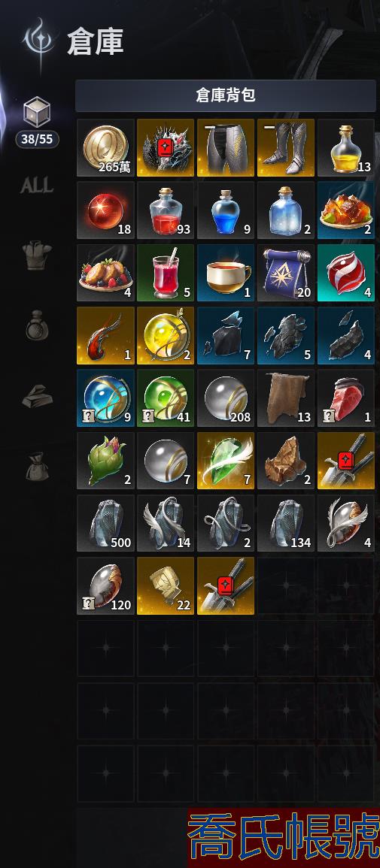The image size is (380, 868).
Task: Select the blue star scroll item (20)
Action: (285, 273)
